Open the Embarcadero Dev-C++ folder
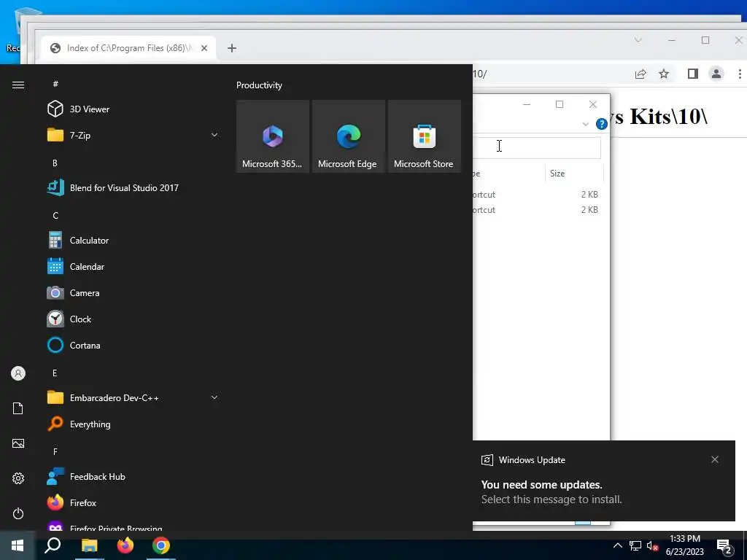Screen dimensions: 747x560 pyautogui.click(x=133, y=397)
